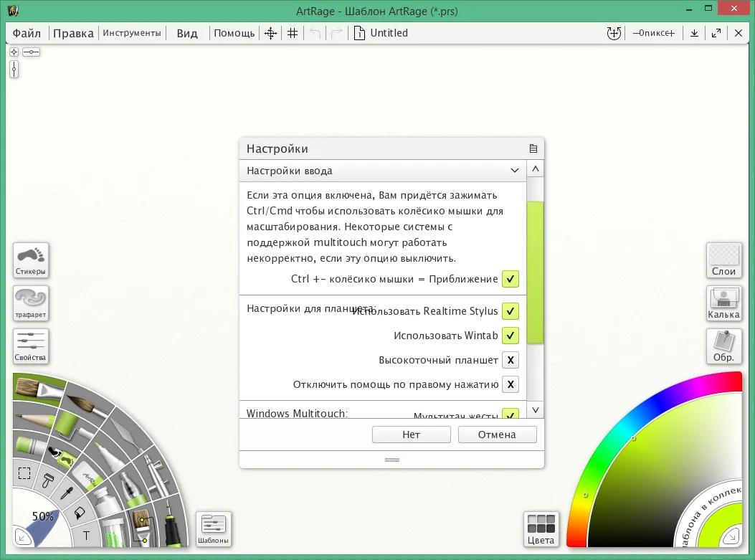The height and width of the screenshot is (560, 755).
Task: Open the Цвета color samples panel
Action: 541,529
